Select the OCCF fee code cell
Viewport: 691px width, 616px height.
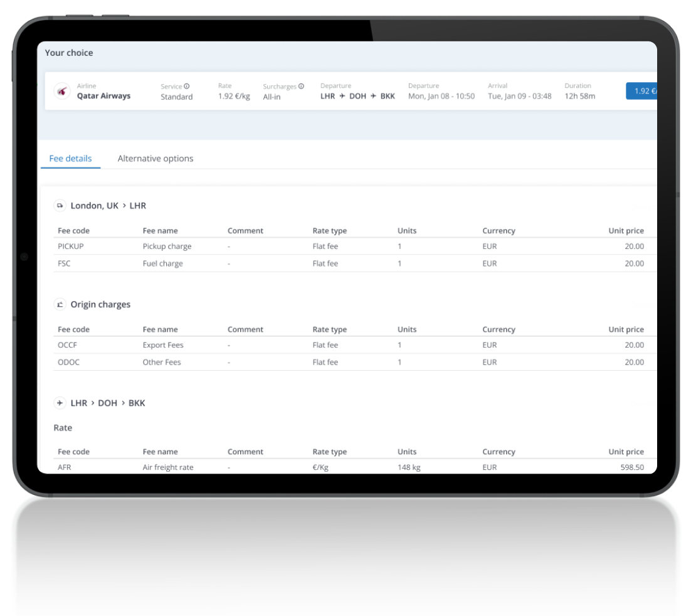pos(67,345)
